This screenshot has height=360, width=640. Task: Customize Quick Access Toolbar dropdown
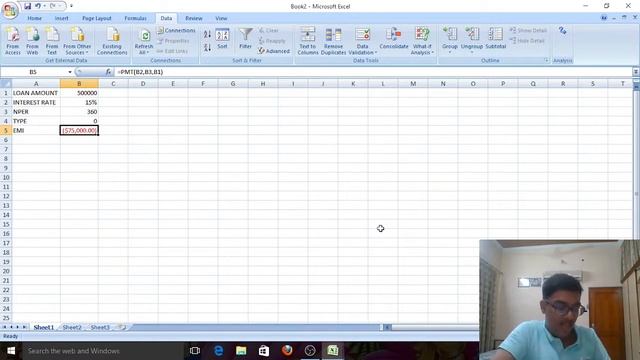(71, 6)
